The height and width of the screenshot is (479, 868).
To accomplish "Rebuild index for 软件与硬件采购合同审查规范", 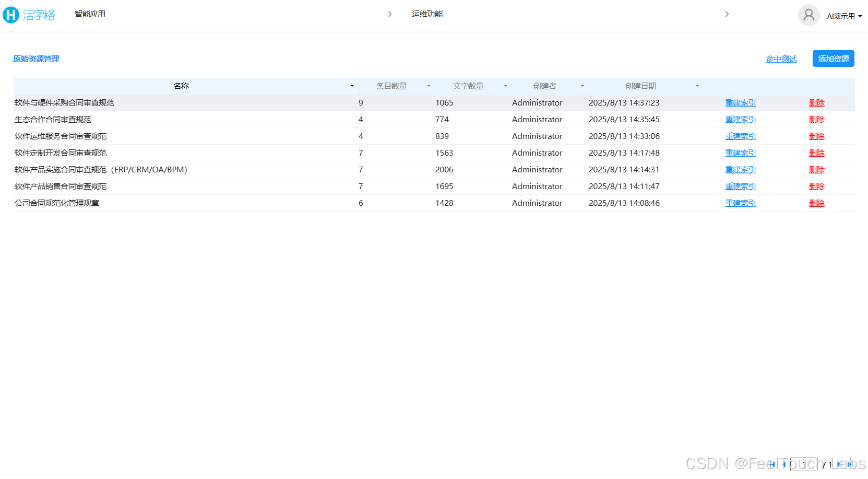I will [x=741, y=103].
